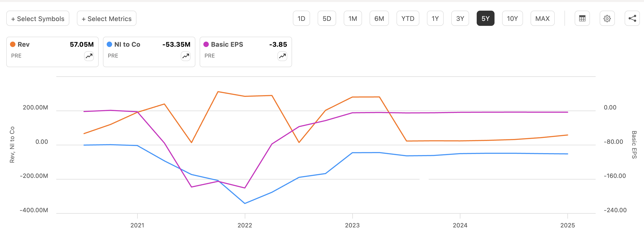Image resolution: width=644 pixels, height=235 pixels.
Task: Click the sparkline icon on the Rev card
Action: tap(88, 56)
